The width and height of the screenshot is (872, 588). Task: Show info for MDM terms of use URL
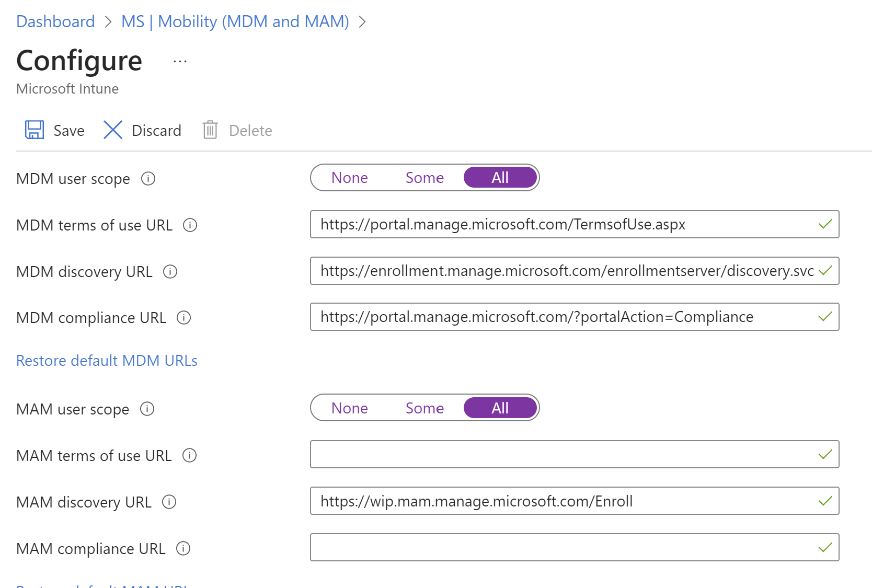point(190,225)
